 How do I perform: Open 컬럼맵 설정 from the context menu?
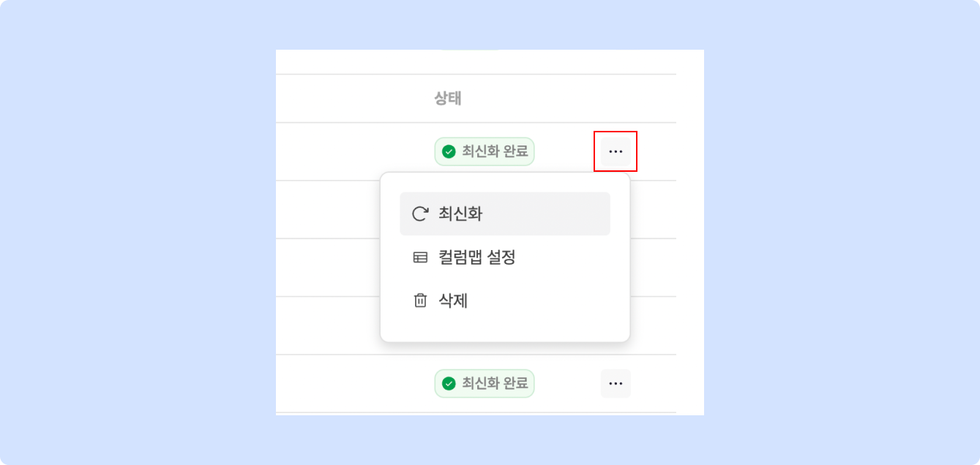click(x=476, y=257)
